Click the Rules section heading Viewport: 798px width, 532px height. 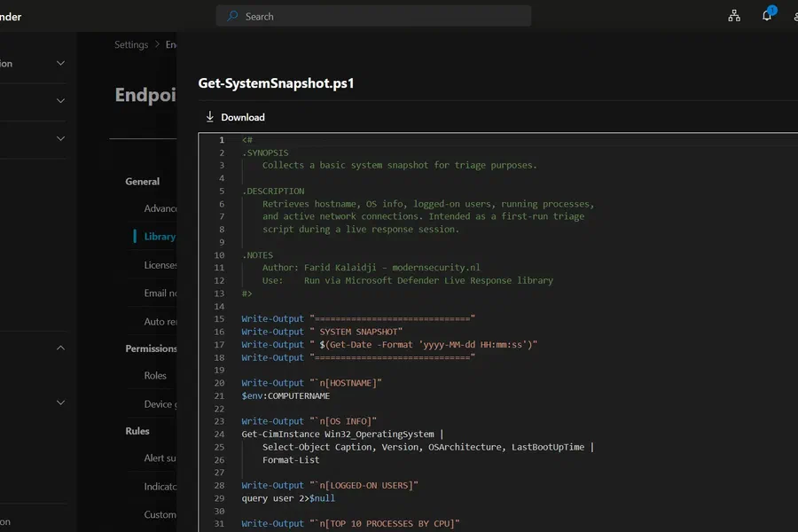click(137, 431)
